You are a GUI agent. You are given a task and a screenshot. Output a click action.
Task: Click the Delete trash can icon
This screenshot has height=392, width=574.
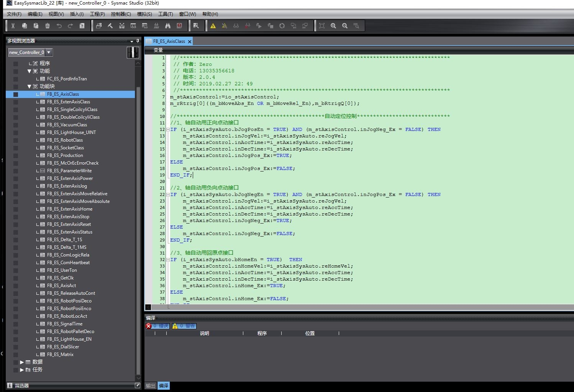pyautogui.click(x=48, y=26)
